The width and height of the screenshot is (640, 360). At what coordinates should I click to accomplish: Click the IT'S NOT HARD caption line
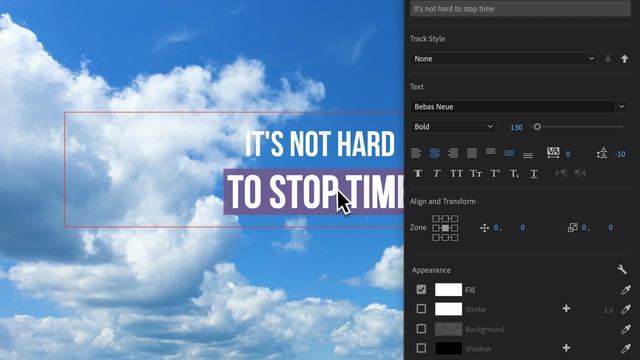tap(320, 144)
